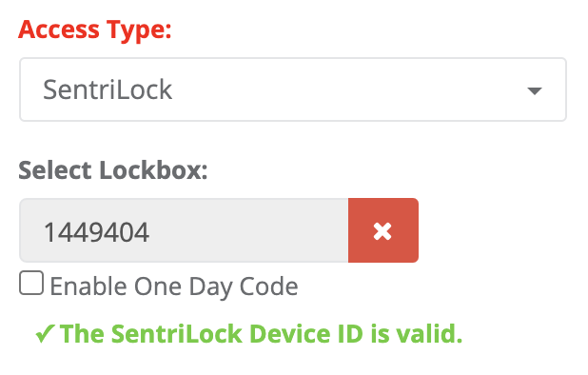Click the dropdown caret arrow icon
This screenshot has height=375, width=588.
pyautogui.click(x=535, y=90)
